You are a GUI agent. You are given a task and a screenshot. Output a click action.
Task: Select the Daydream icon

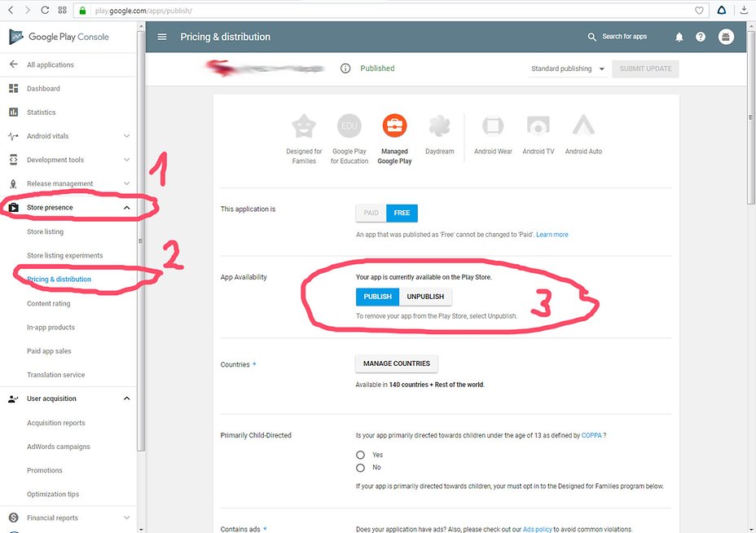pyautogui.click(x=439, y=126)
